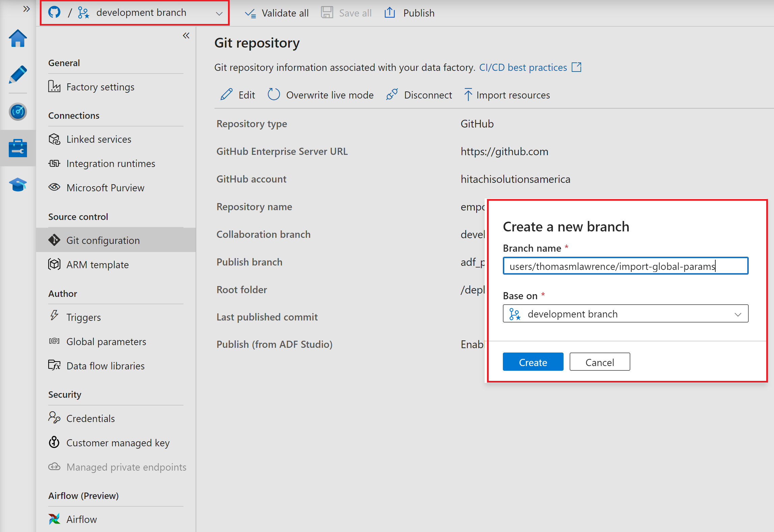Open the Home hub icon
The height and width of the screenshot is (532, 774).
point(18,38)
